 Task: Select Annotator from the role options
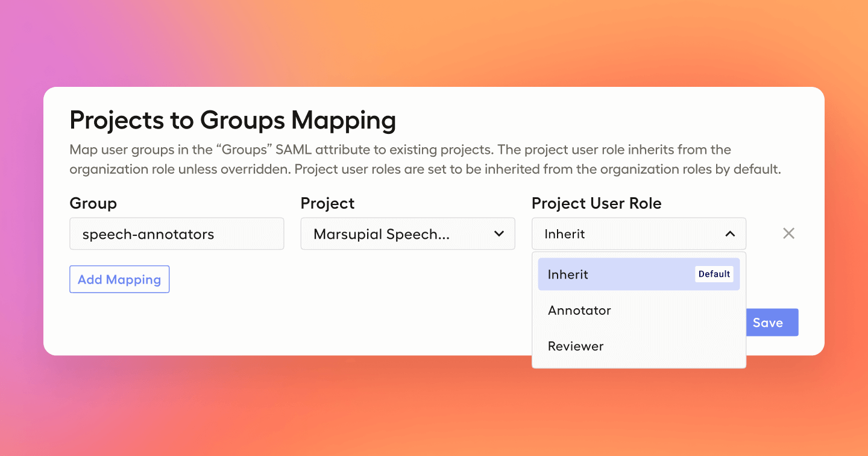[x=579, y=310]
